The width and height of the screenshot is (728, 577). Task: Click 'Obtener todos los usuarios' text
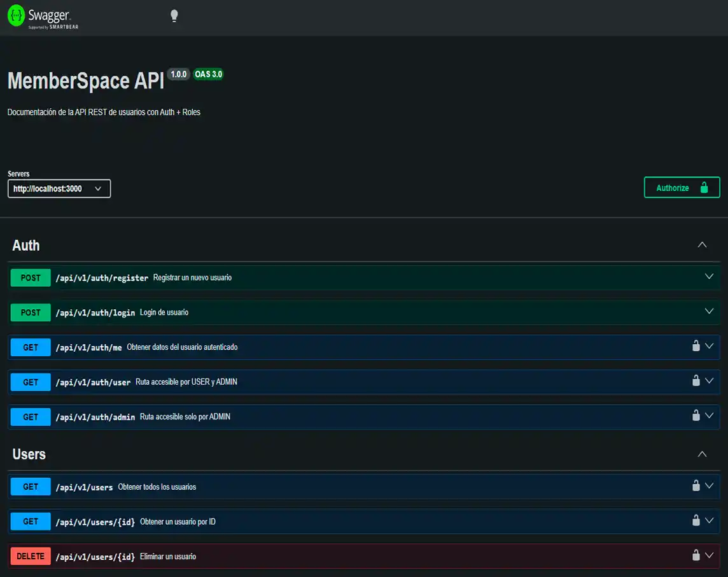[x=157, y=487]
